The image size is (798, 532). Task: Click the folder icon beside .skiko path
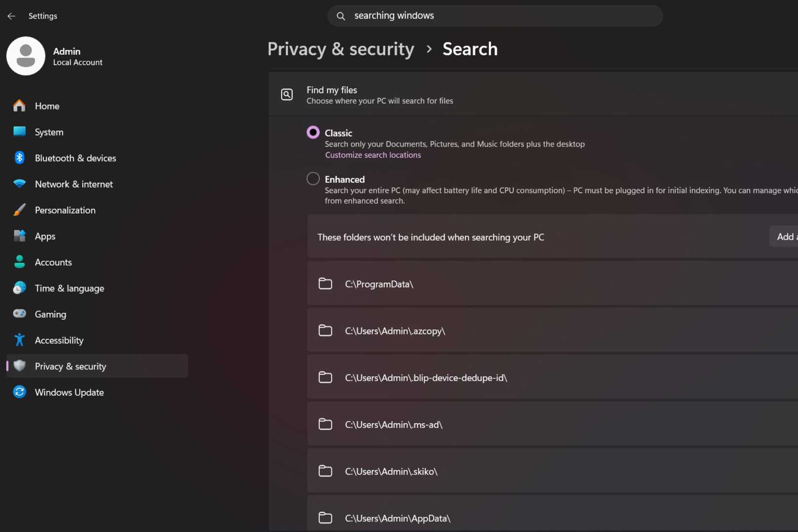point(325,471)
